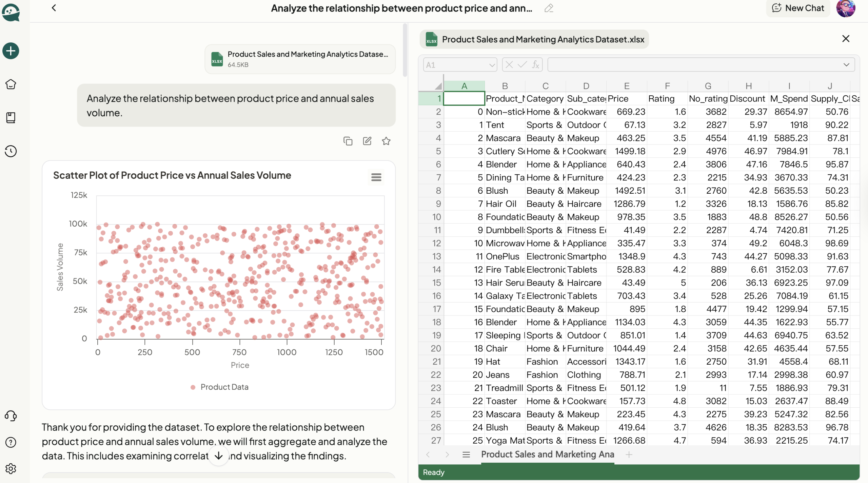Open the bookmark library icon in sidebar
This screenshot has width=868, height=483.
[11, 118]
